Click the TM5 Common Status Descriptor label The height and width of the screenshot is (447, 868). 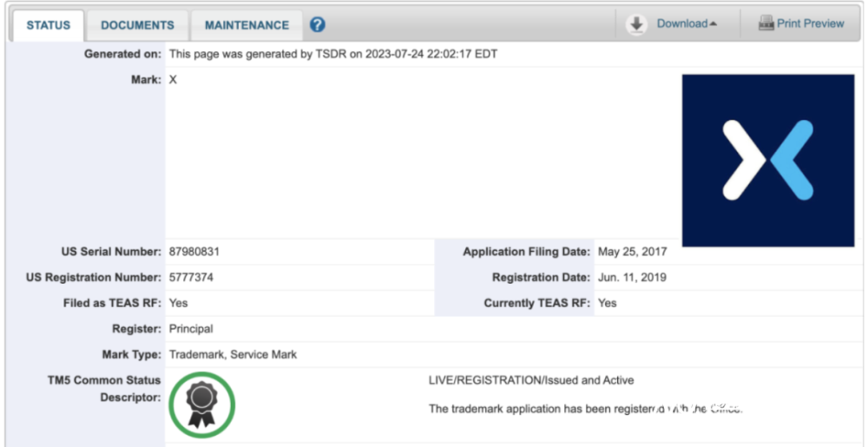point(104,389)
